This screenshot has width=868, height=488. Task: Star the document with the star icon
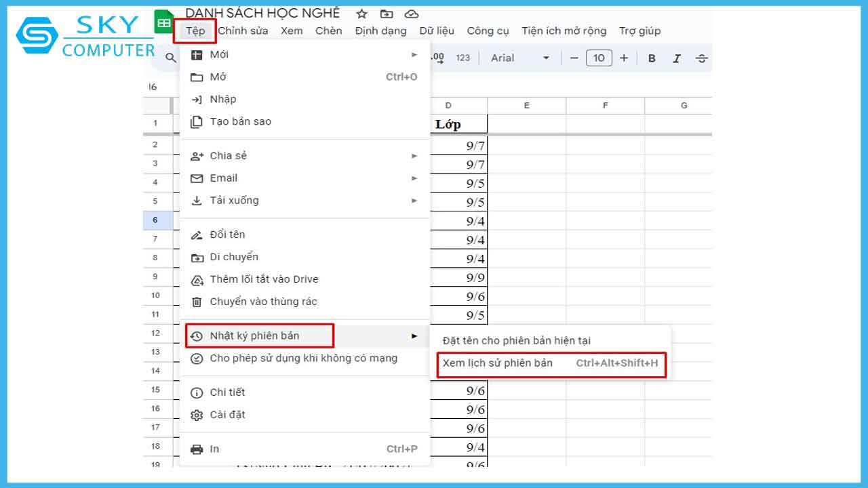point(361,14)
